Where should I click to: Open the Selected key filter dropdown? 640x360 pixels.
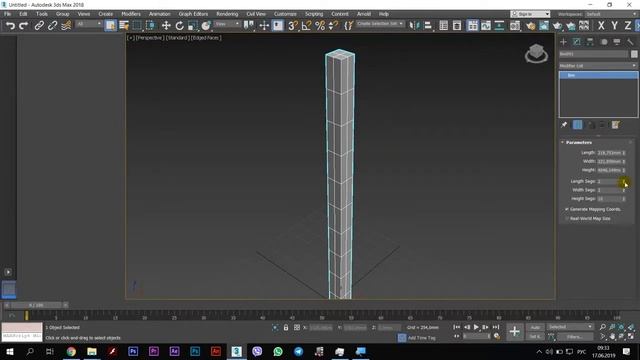point(570,327)
